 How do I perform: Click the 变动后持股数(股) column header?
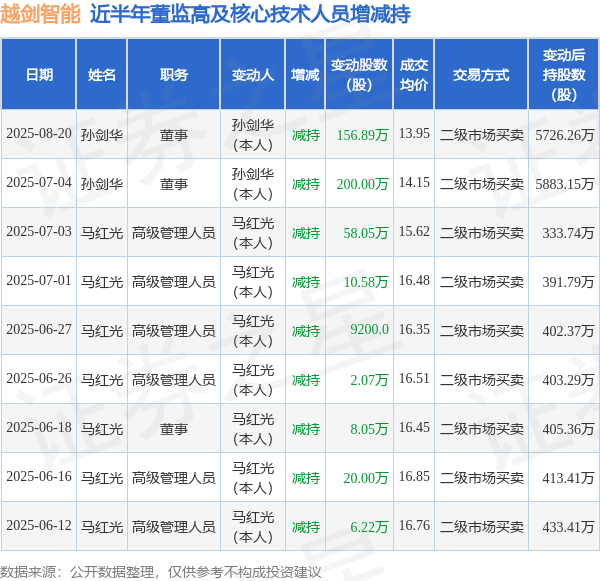[x=564, y=75]
